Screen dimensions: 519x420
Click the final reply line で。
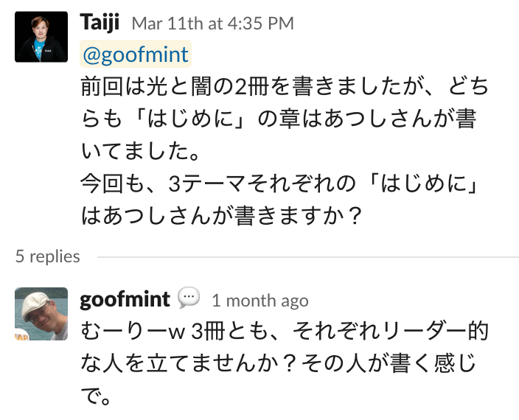[96, 396]
